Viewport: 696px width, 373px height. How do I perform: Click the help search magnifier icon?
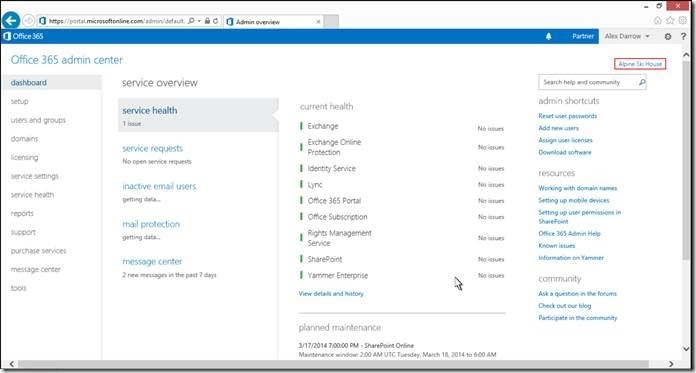(x=642, y=83)
